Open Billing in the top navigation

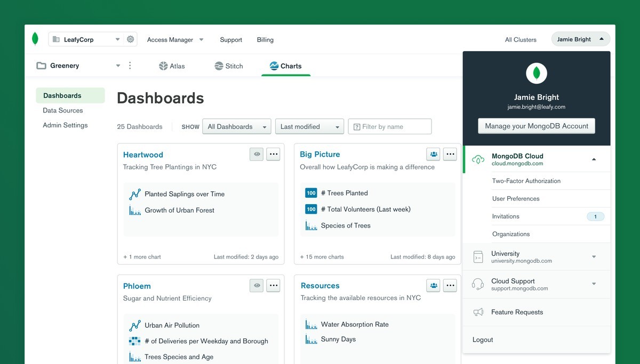coord(265,40)
